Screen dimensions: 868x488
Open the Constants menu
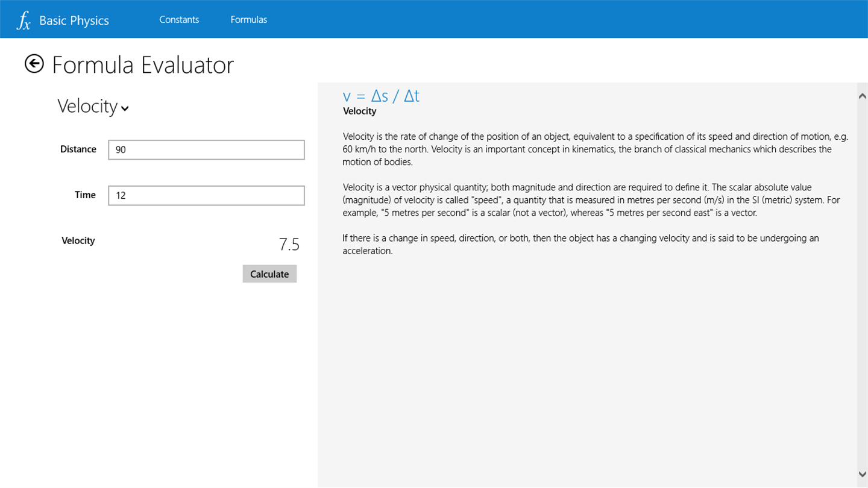[x=179, y=20]
